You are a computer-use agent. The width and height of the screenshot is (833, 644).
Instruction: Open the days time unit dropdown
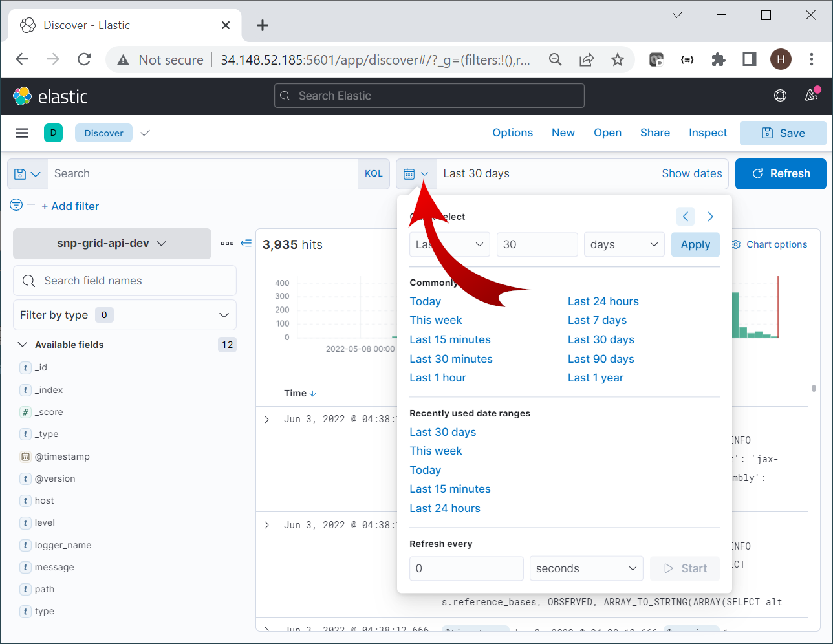coord(623,244)
